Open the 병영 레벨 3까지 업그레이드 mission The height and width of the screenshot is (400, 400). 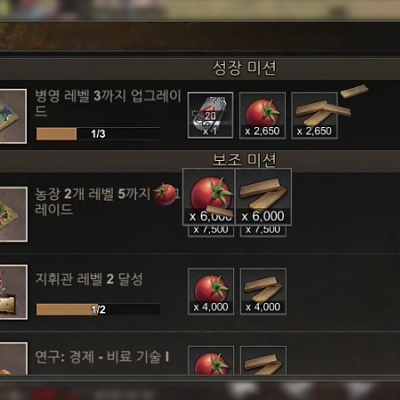coord(108,103)
